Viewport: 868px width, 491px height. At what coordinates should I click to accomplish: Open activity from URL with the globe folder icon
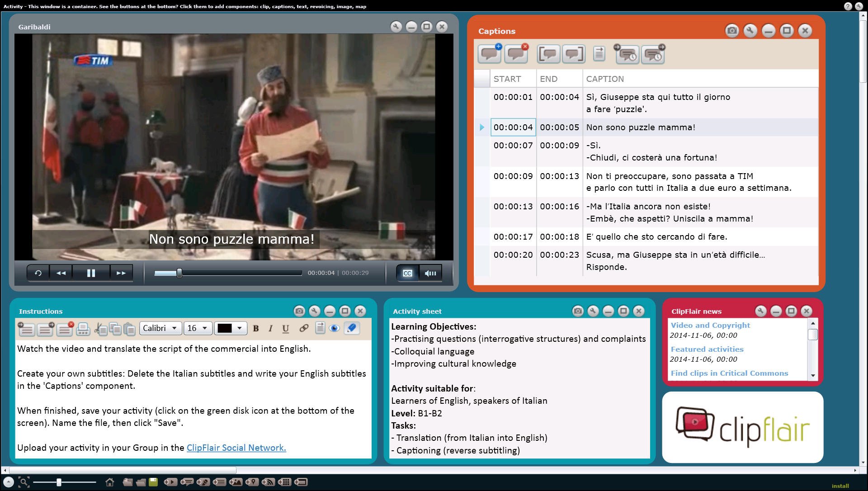[x=127, y=482]
